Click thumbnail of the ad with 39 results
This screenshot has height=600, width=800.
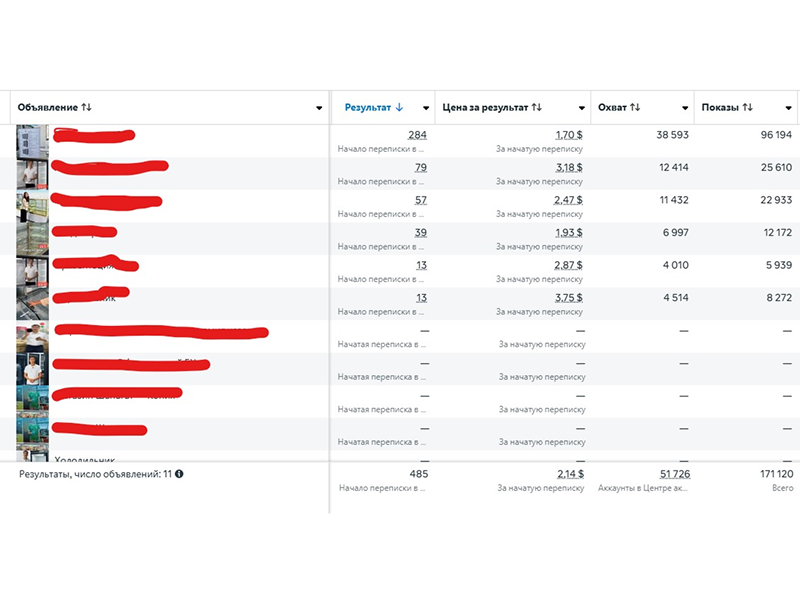point(32,239)
